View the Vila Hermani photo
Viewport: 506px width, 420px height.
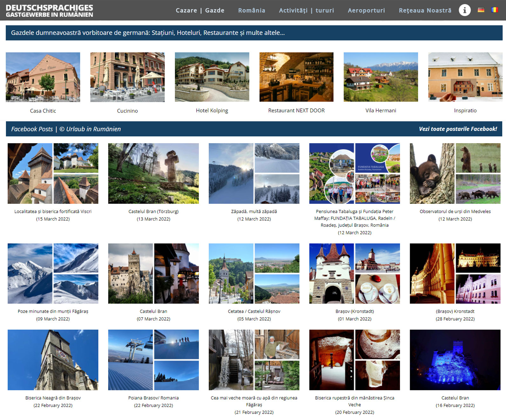click(381, 77)
